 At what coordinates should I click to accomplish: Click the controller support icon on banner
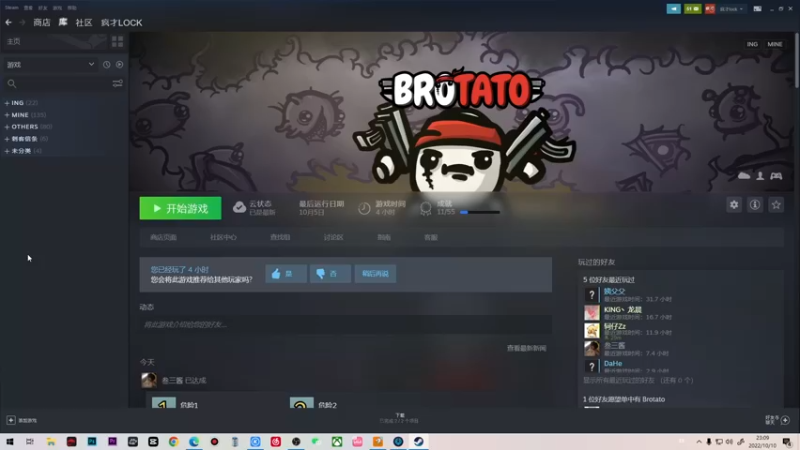click(x=776, y=176)
